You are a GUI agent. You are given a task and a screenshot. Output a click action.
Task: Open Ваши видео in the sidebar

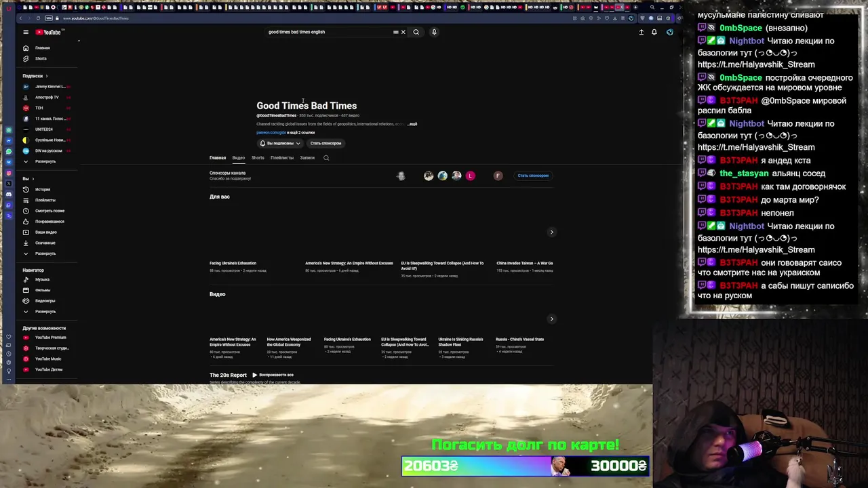click(47, 232)
